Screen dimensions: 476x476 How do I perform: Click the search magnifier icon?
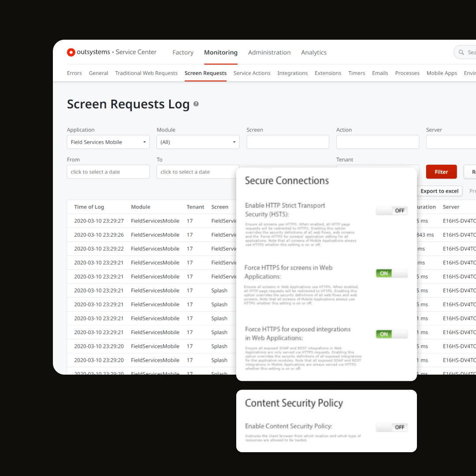coord(461,52)
